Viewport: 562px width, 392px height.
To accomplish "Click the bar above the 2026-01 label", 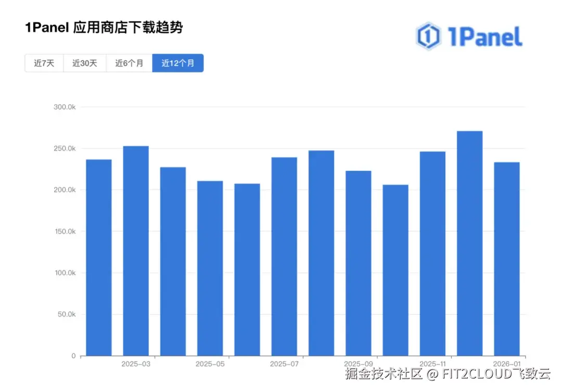I will [507, 259].
